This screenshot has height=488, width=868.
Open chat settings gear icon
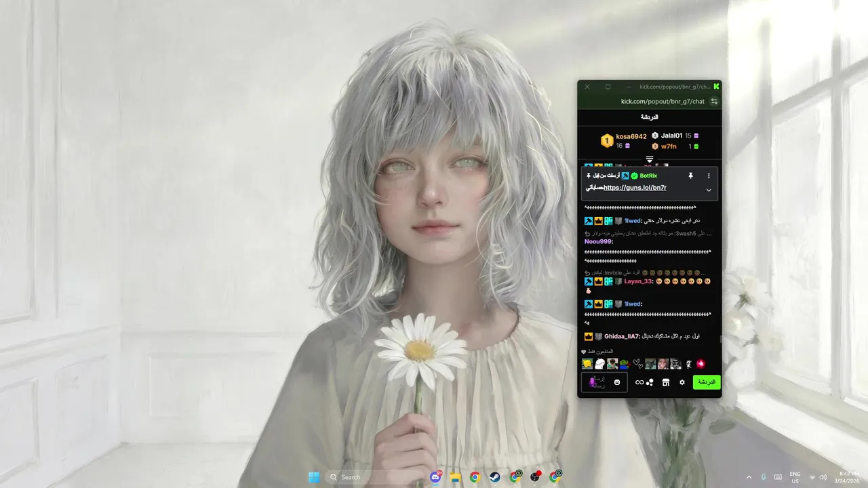682,382
